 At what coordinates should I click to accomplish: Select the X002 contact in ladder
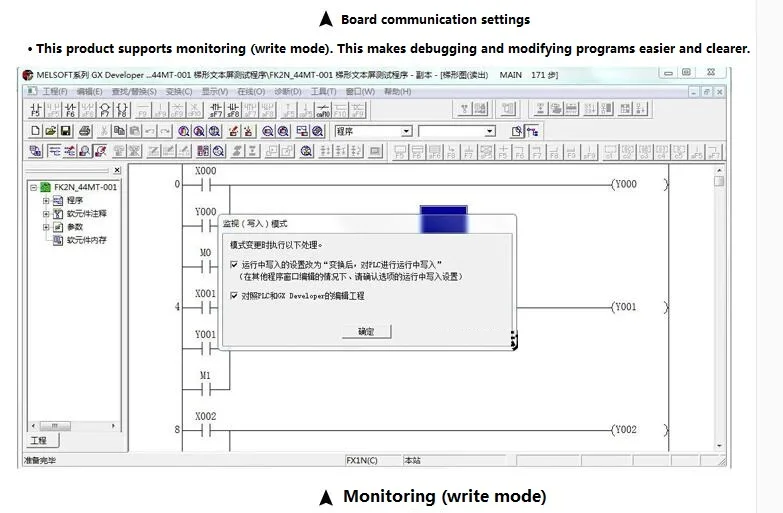206,430
